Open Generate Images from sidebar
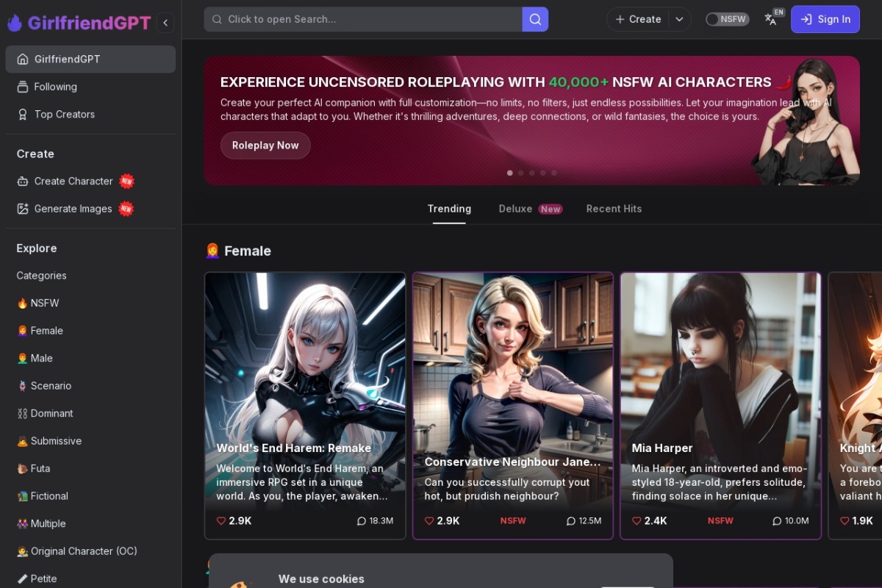Image resolution: width=882 pixels, height=588 pixels. [x=73, y=209]
